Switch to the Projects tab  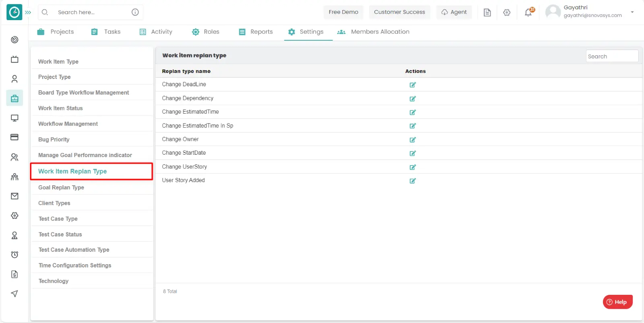tap(56, 32)
